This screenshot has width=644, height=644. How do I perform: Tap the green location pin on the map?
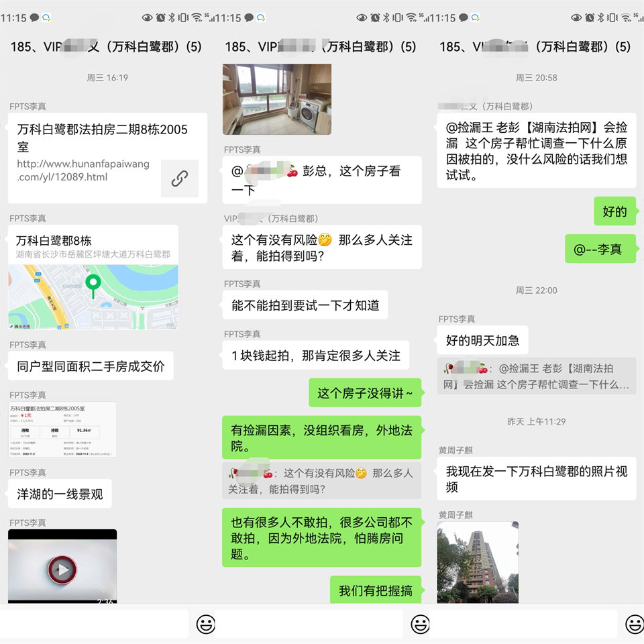tap(93, 285)
